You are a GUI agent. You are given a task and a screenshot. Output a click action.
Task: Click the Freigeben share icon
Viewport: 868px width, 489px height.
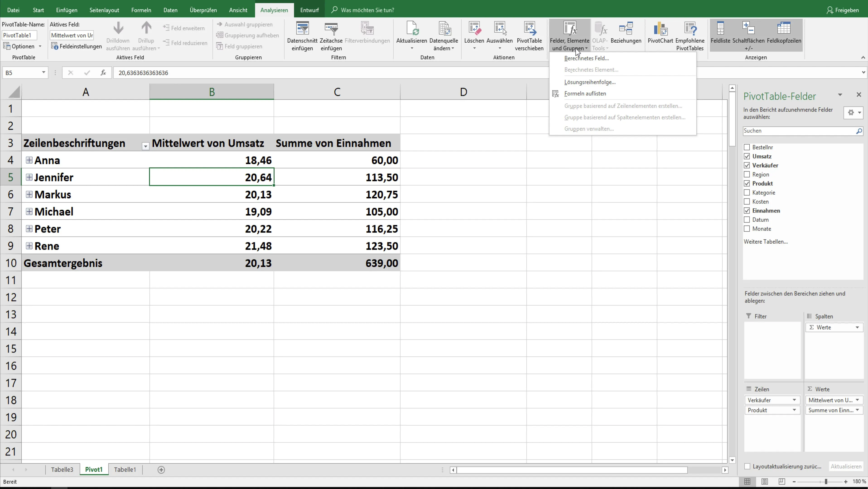(x=830, y=10)
